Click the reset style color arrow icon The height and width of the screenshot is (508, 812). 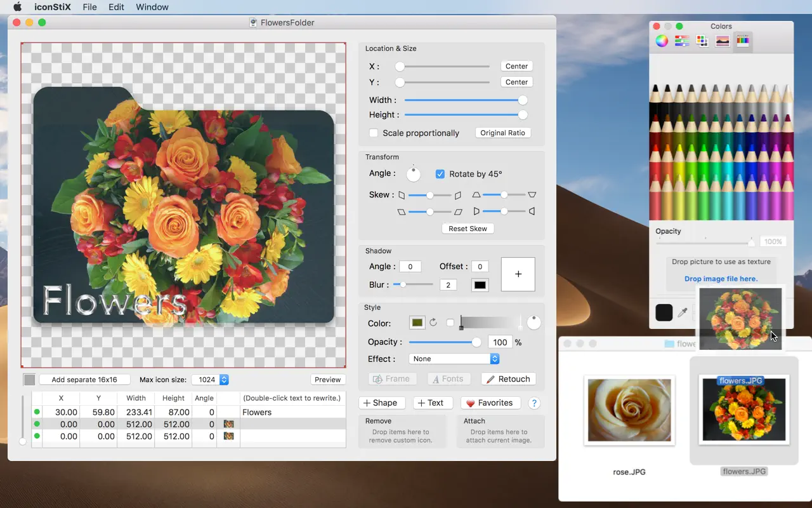(x=433, y=323)
